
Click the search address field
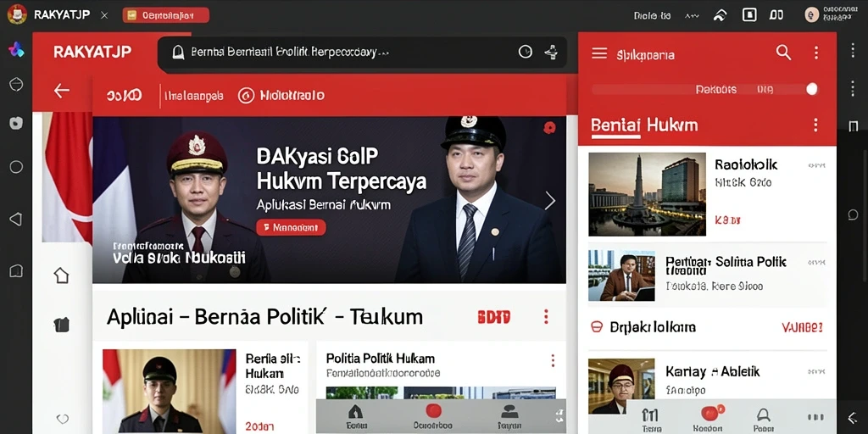362,53
